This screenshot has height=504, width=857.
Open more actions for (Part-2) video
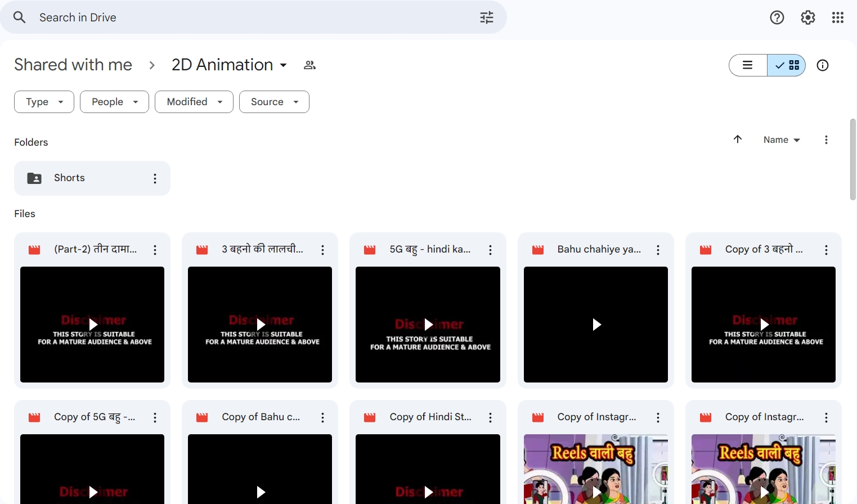pyautogui.click(x=155, y=250)
